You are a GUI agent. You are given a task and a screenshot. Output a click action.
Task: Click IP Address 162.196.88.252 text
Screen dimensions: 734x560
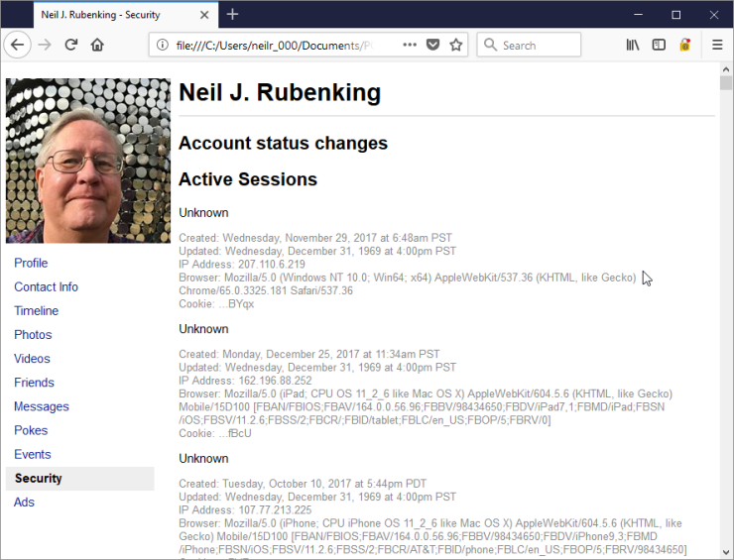pyautogui.click(x=245, y=381)
